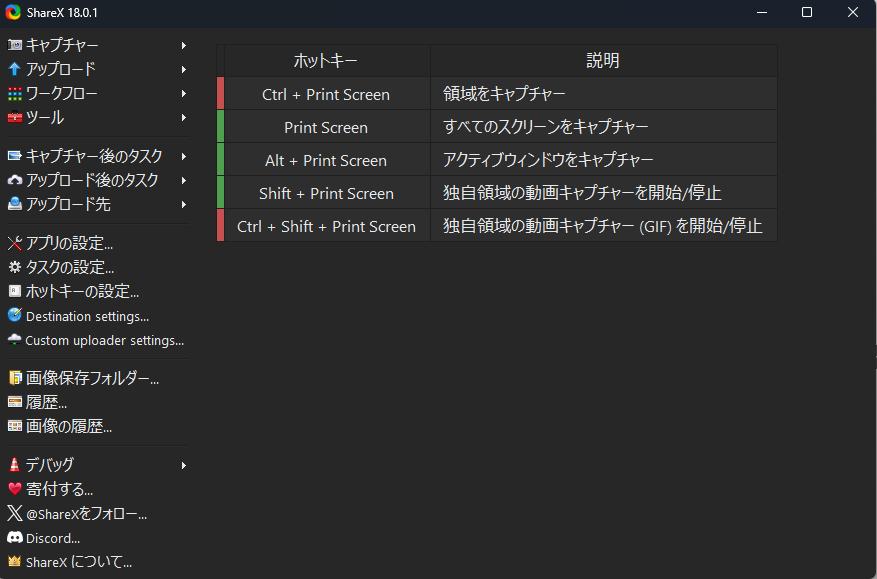Image resolution: width=877 pixels, height=579 pixels.
Task: Click the Custom uploader settings cloud icon
Action: 14,340
